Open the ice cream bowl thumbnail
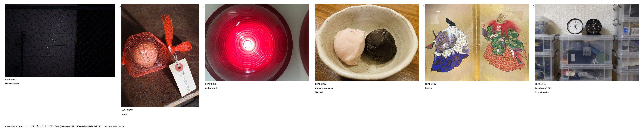The width and height of the screenshot is (644, 130). [x=367, y=42]
